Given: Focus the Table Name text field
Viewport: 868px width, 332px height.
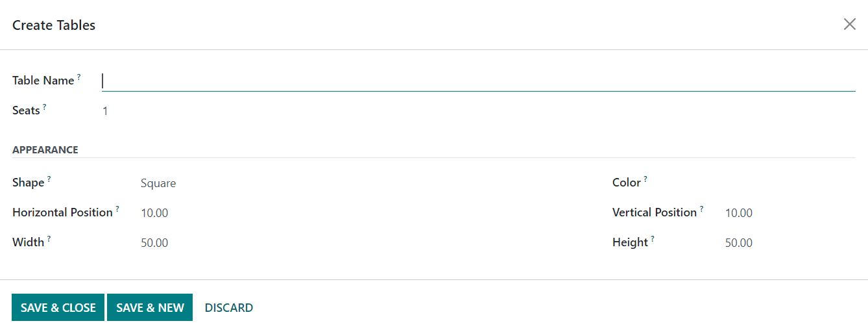Looking at the screenshot, I should tap(479, 81).
